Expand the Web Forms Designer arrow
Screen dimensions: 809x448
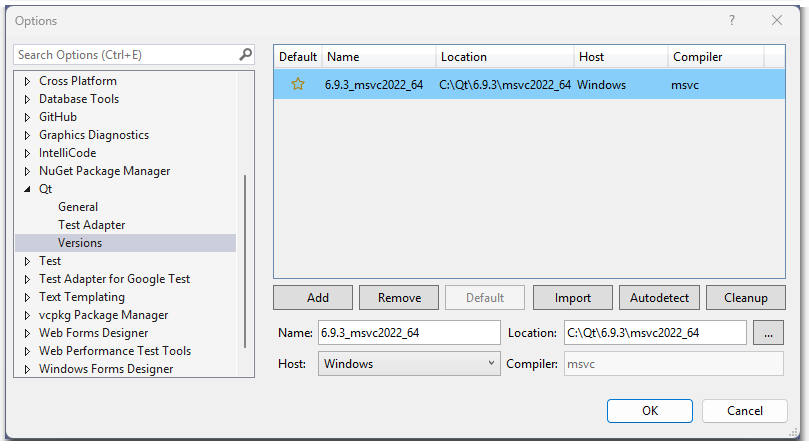[x=27, y=333]
